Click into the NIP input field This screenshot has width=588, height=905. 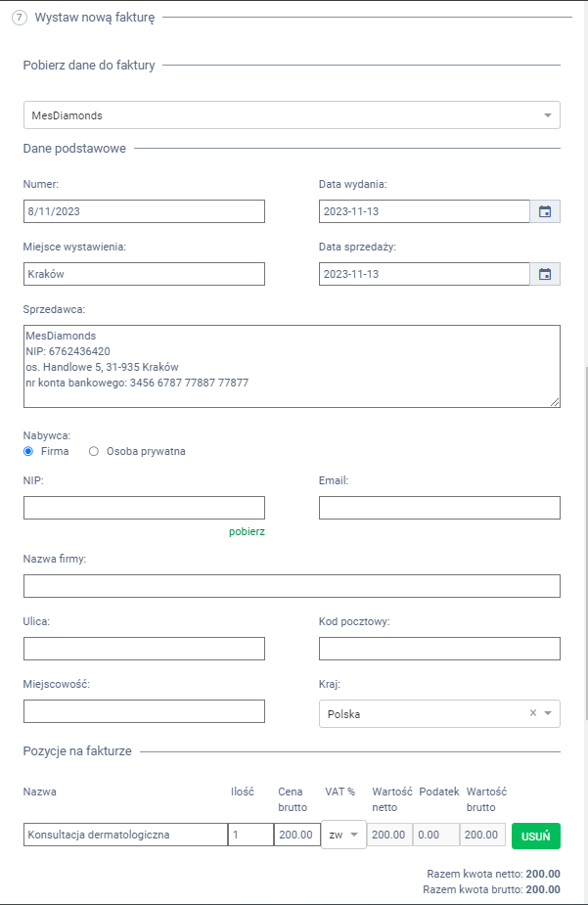(x=144, y=507)
